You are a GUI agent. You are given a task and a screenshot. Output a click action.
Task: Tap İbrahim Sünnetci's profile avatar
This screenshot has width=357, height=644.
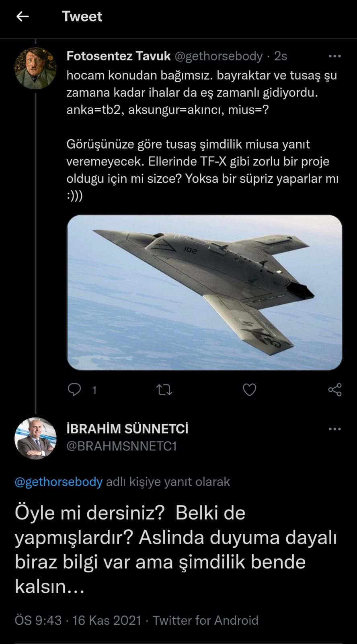35,438
